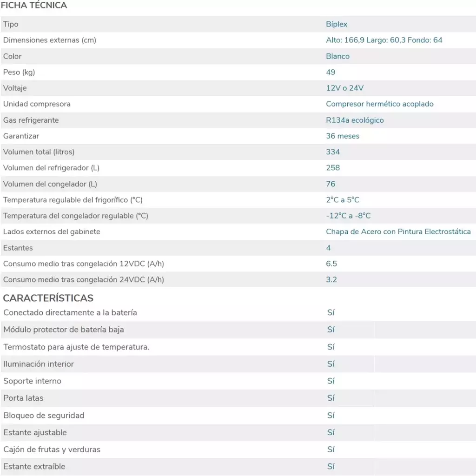The image size is (476, 476).
Task: Select the 'Blanco' color value
Action: pyautogui.click(x=337, y=56)
